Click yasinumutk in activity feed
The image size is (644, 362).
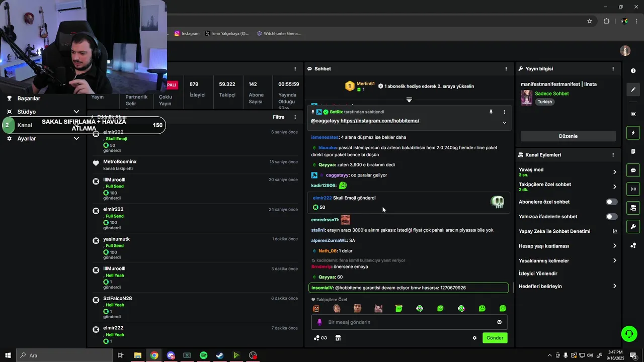tap(116, 239)
